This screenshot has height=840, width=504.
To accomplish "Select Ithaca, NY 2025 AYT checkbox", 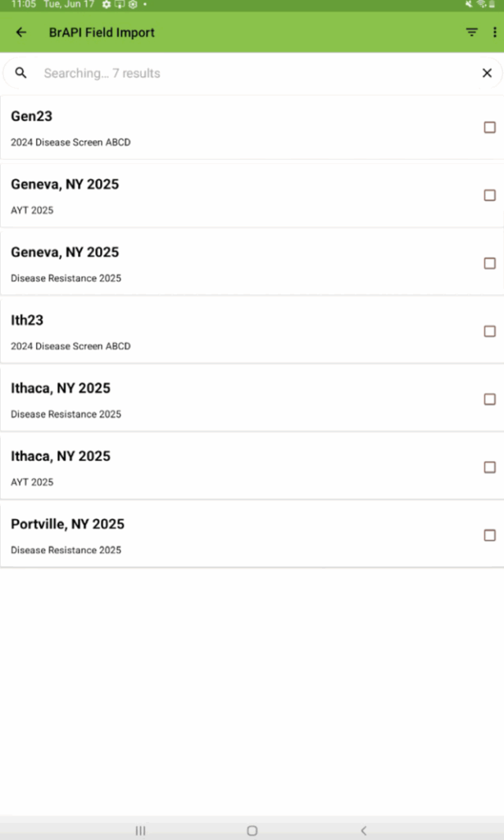I will pos(489,468).
